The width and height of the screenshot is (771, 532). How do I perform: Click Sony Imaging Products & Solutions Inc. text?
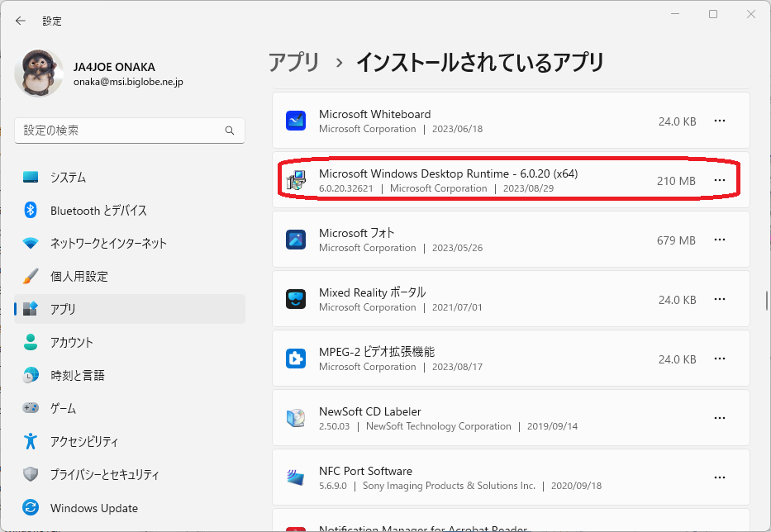449,486
